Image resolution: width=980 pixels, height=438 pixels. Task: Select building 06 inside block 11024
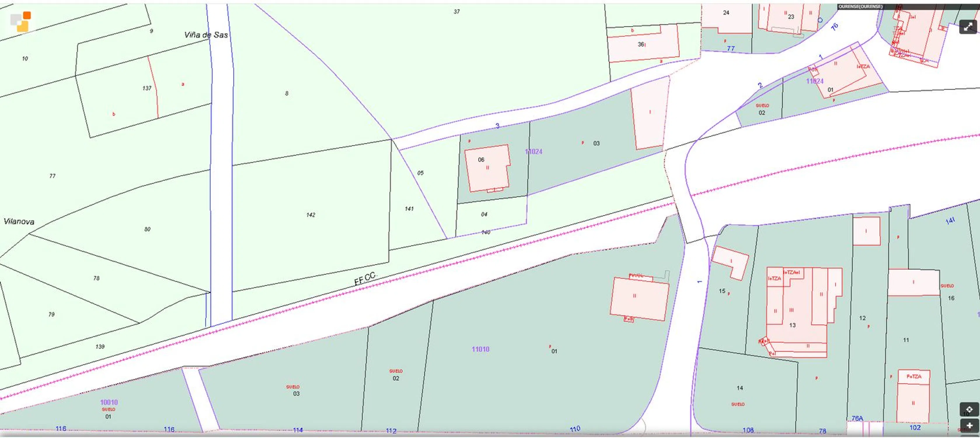tap(487, 167)
